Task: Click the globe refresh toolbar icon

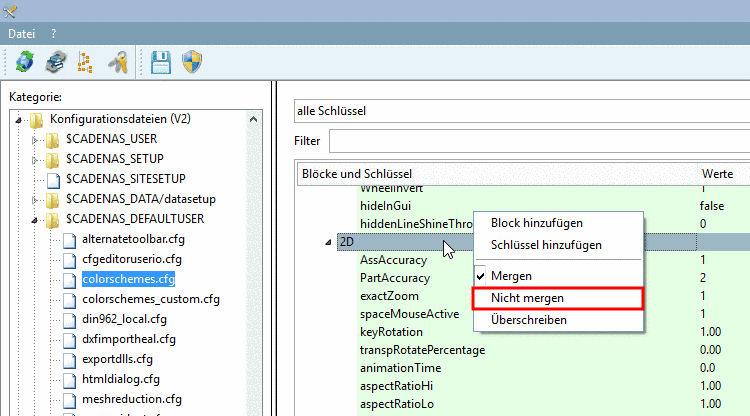Action: coord(24,62)
